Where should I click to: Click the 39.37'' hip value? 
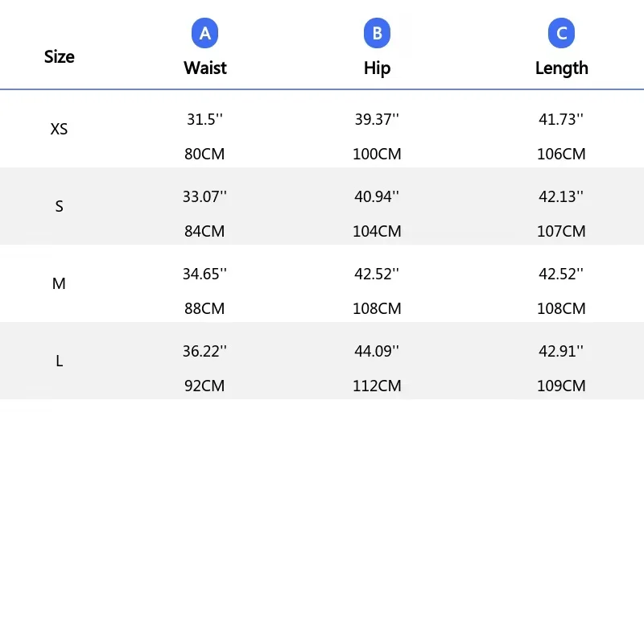click(377, 119)
